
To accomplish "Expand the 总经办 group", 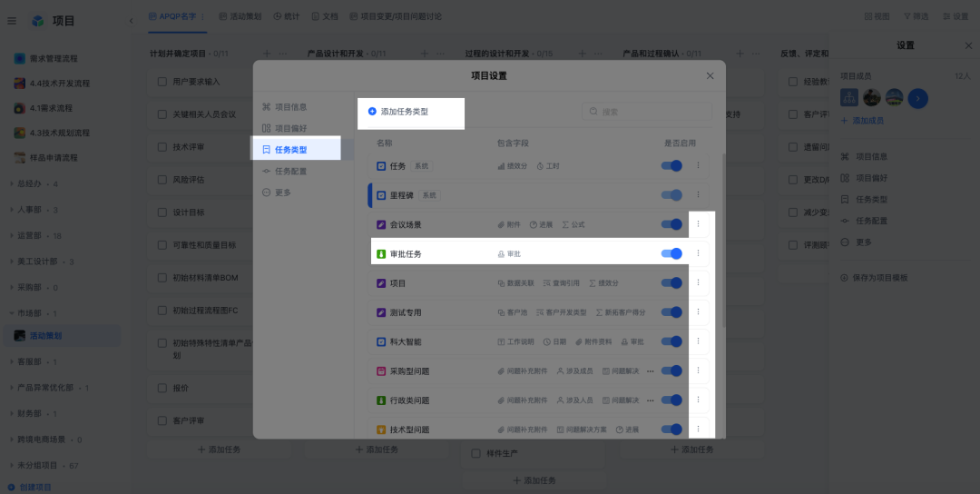I will (11, 183).
